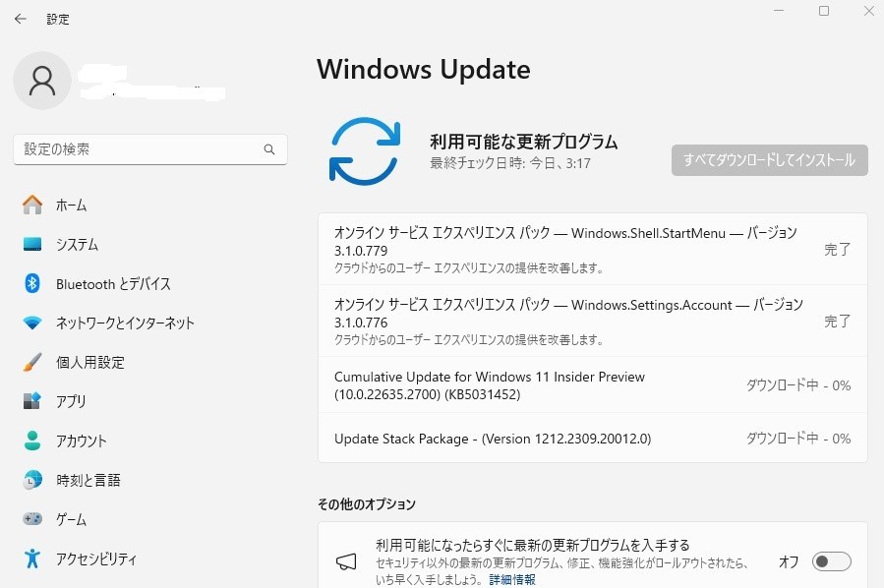The height and width of the screenshot is (588, 884).
Task: Click the user profile avatar icon
Action: 41,81
